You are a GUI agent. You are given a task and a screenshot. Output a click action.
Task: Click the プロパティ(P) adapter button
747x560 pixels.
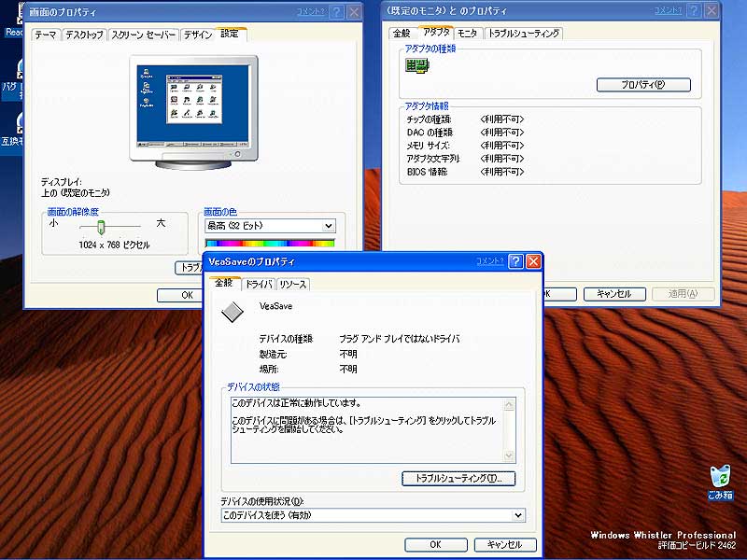[643, 85]
